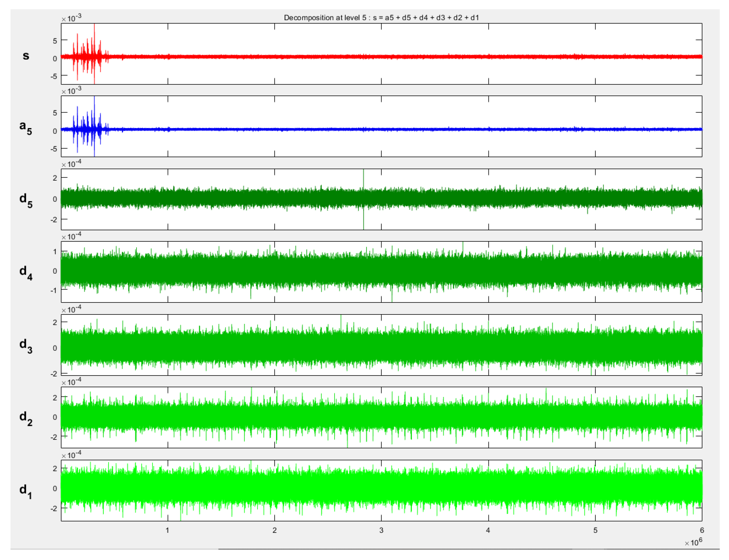
Task: Click the decomposition title text at top
Action: pyautogui.click(x=381, y=18)
